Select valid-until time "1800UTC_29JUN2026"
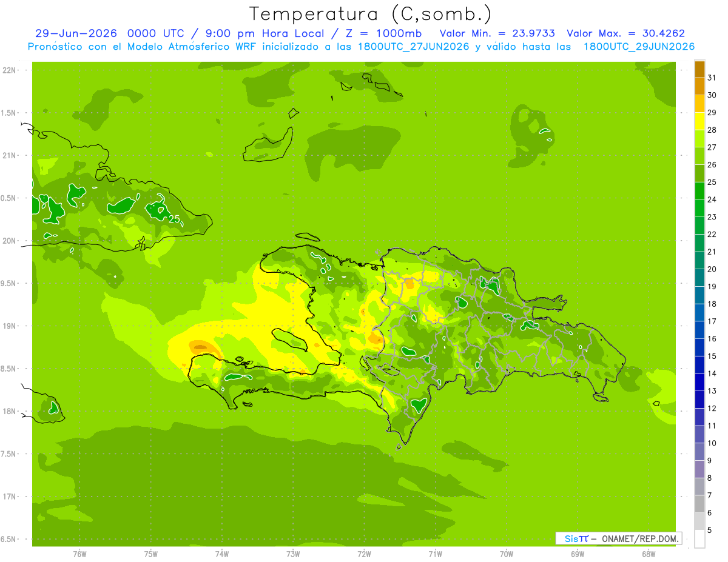 click(639, 47)
